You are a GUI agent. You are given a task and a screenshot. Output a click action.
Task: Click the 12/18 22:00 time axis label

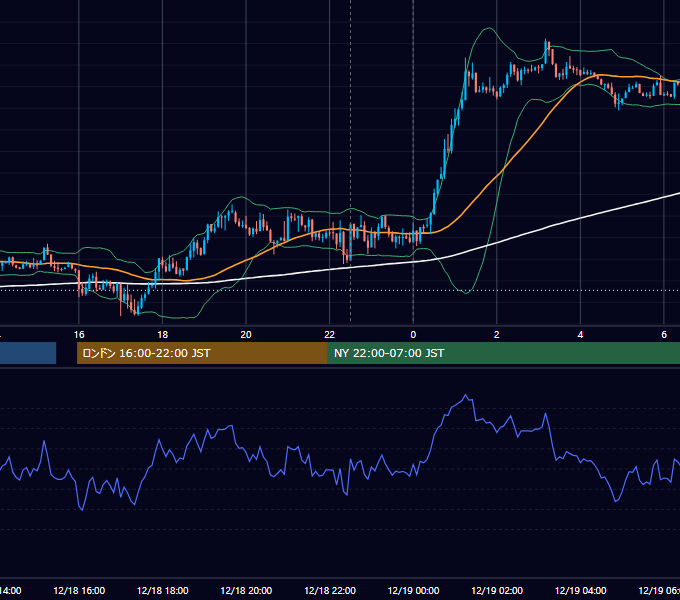330,590
